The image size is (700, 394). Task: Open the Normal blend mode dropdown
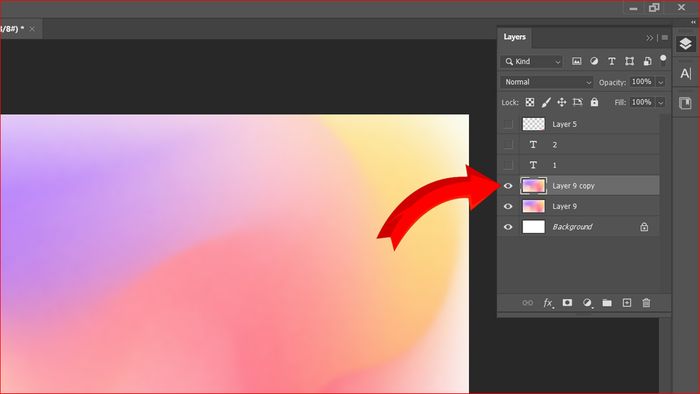pyautogui.click(x=547, y=82)
